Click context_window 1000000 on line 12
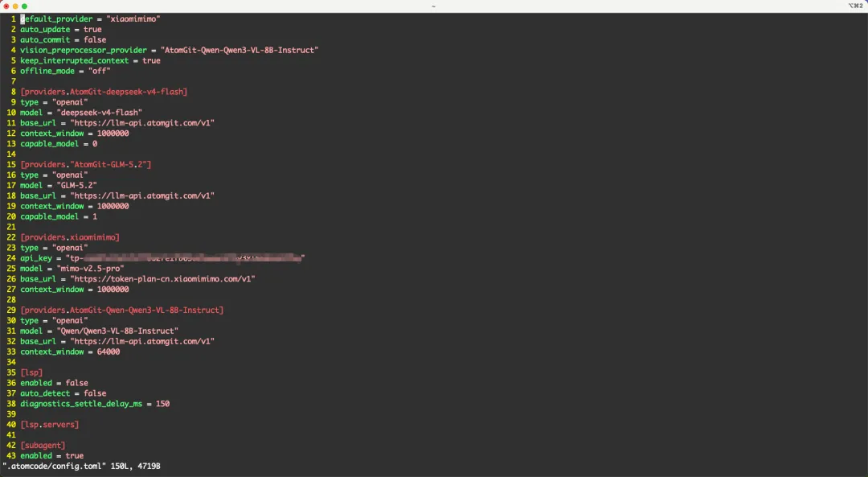Image resolution: width=868 pixels, height=477 pixels. [75, 134]
